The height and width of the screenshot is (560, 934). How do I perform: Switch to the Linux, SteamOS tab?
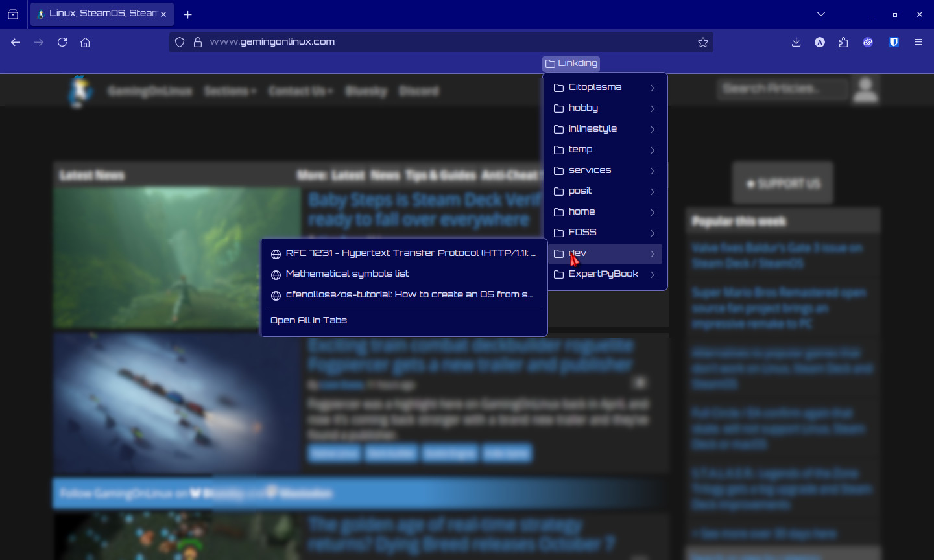[96, 14]
